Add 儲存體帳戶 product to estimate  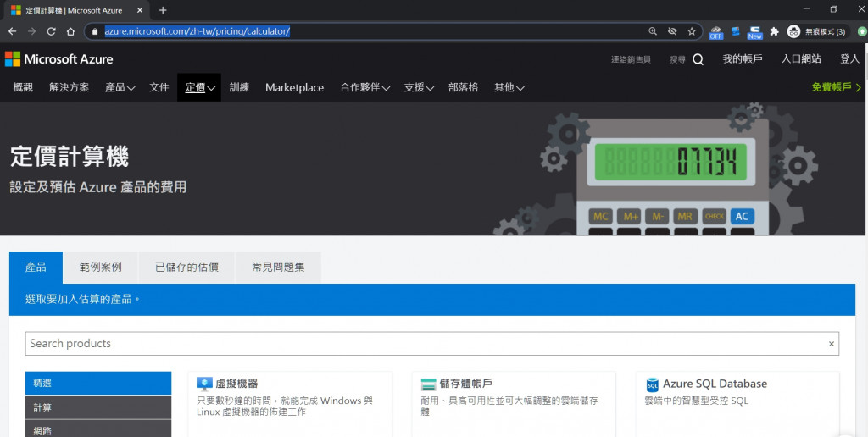[x=514, y=404]
